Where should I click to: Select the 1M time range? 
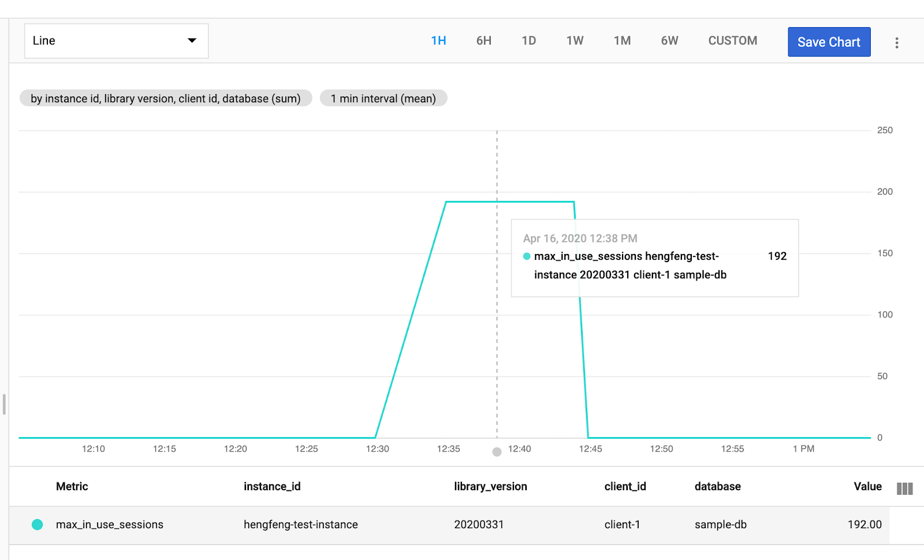coord(622,40)
